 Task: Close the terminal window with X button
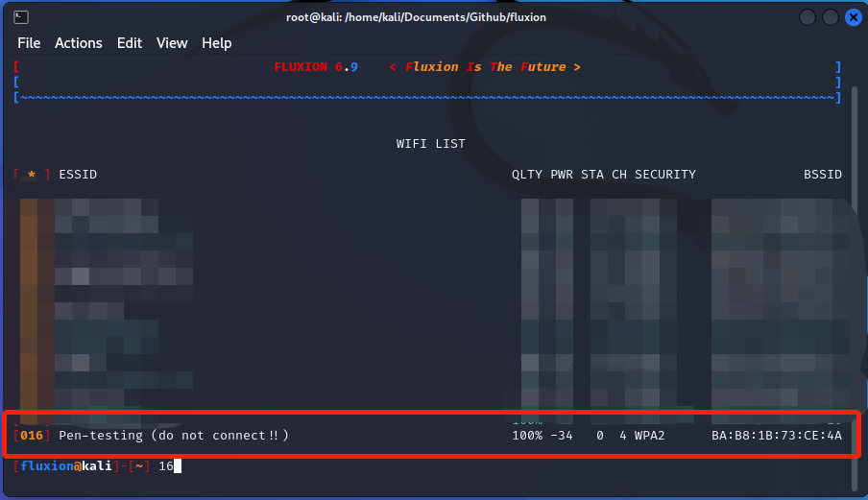854,17
